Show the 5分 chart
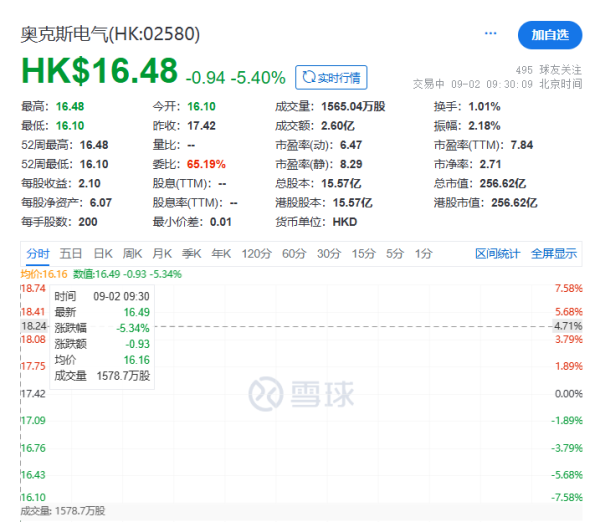Image resolution: width=600 pixels, height=522 pixels. [x=395, y=253]
